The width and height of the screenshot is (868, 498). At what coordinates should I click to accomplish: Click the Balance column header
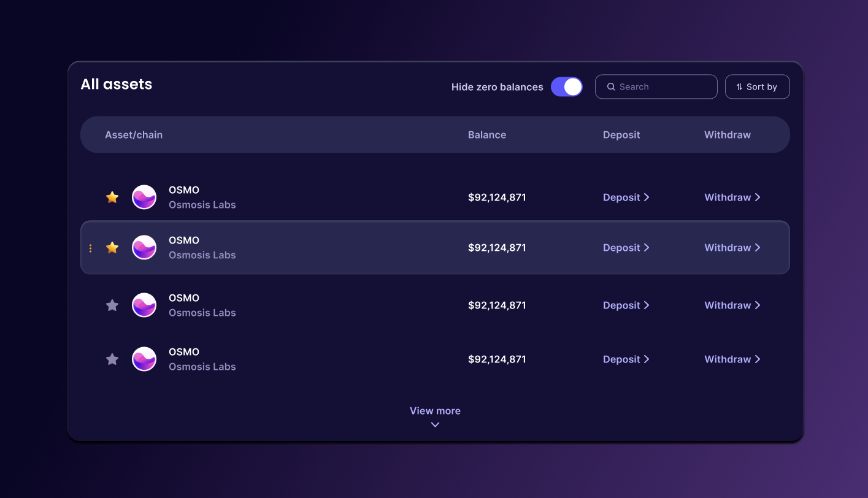click(487, 134)
